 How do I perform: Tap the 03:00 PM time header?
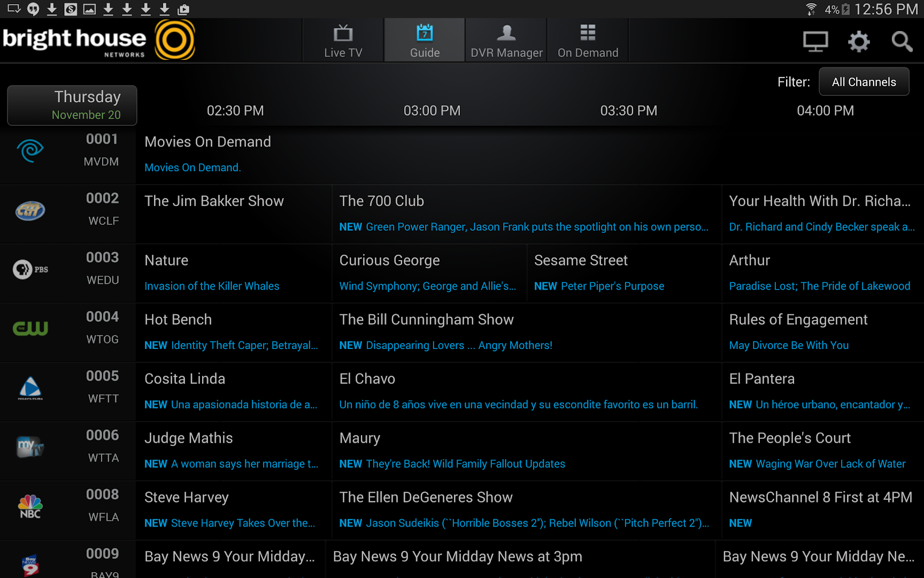[432, 111]
